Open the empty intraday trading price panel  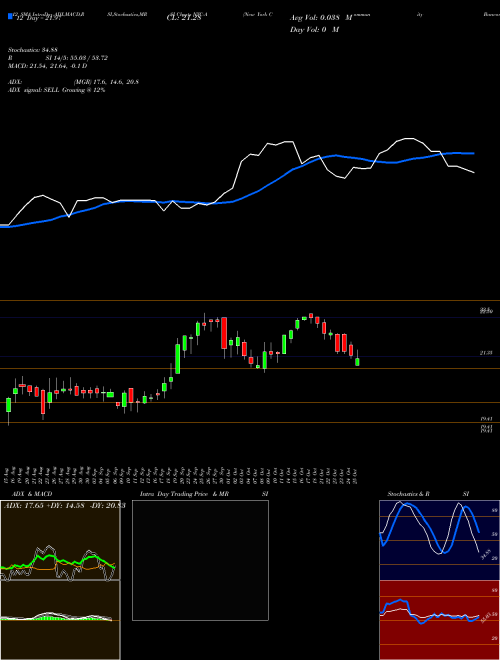200,560
